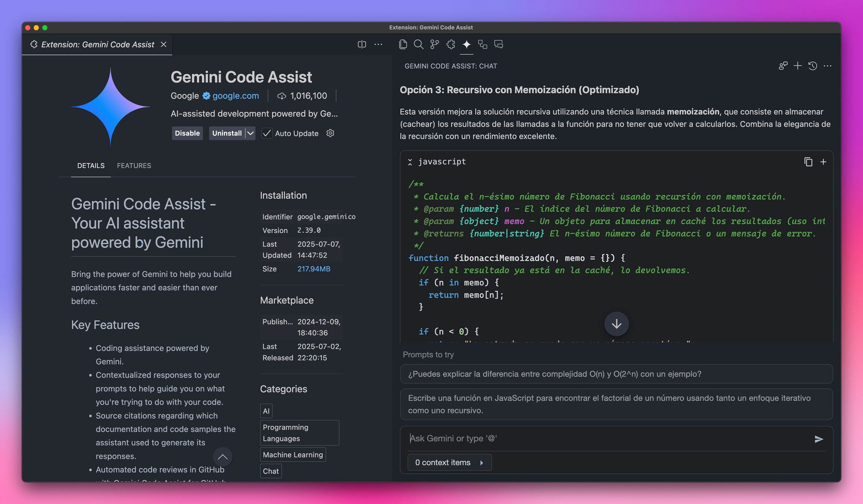Open chat panel more options ellipsis
863x504 pixels.
(x=828, y=66)
